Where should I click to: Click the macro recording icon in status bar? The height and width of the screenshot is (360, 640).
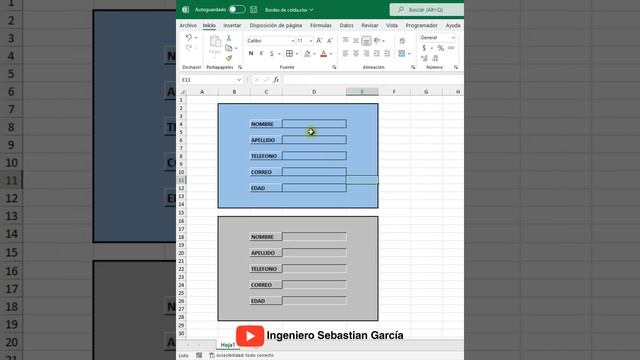click(x=199, y=356)
